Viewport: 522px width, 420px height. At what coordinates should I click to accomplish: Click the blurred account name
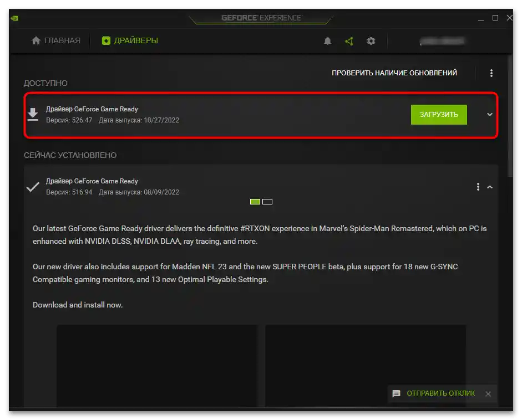(442, 41)
